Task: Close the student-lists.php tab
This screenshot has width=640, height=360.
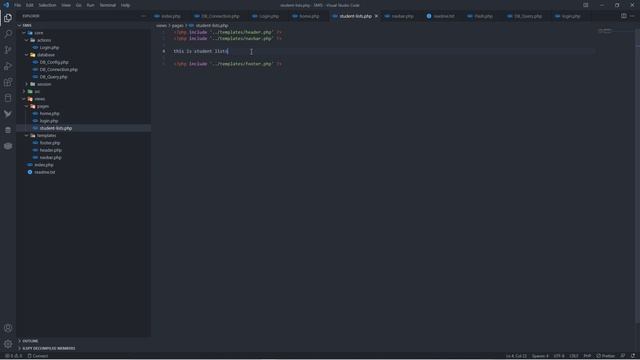Action: (x=376, y=16)
